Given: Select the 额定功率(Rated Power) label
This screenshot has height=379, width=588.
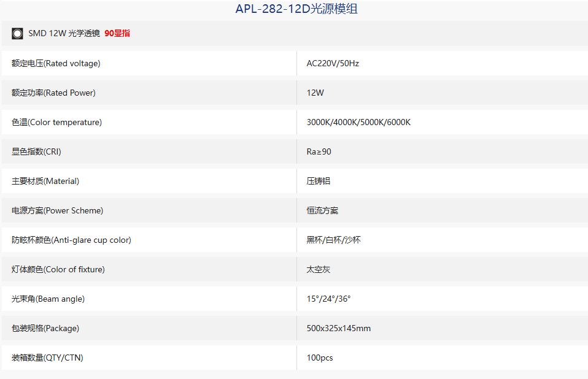Looking at the screenshot, I should (53, 93).
